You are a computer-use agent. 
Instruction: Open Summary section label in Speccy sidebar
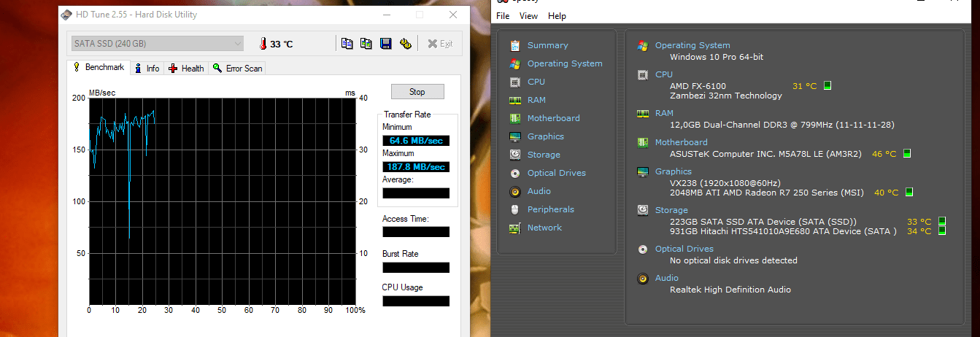547,45
